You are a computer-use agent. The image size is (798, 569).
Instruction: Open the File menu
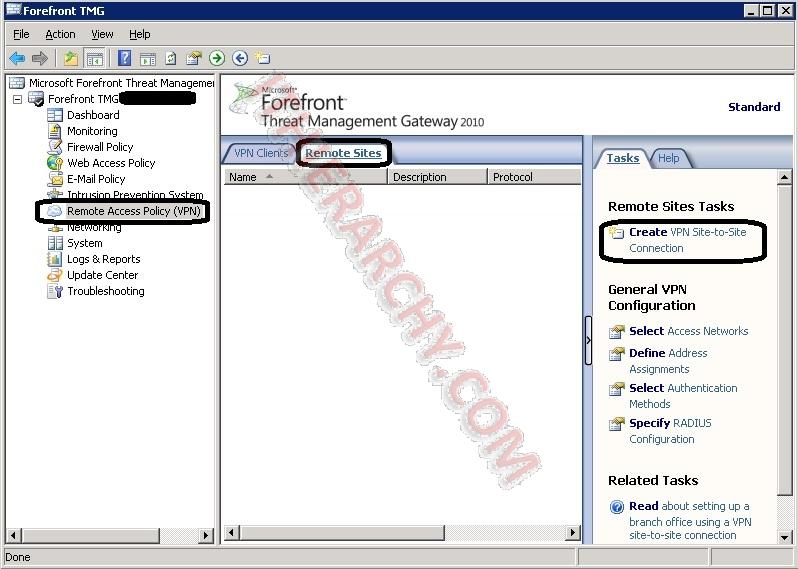click(21, 34)
